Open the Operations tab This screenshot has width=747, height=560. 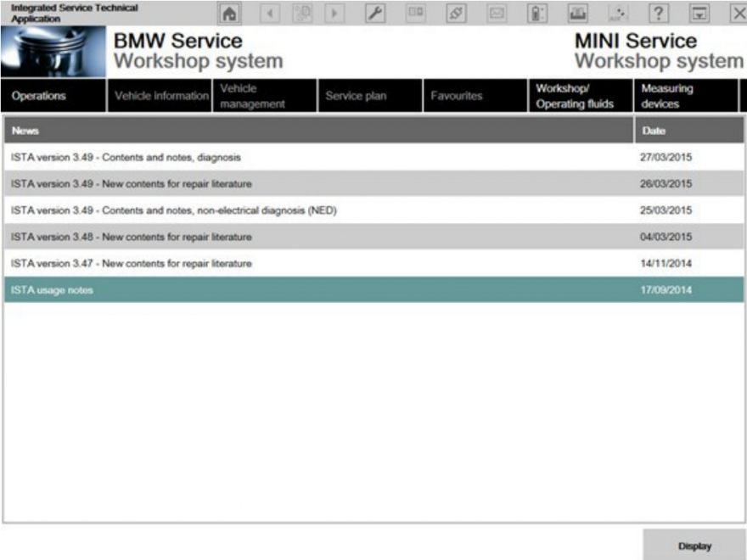tap(53, 96)
